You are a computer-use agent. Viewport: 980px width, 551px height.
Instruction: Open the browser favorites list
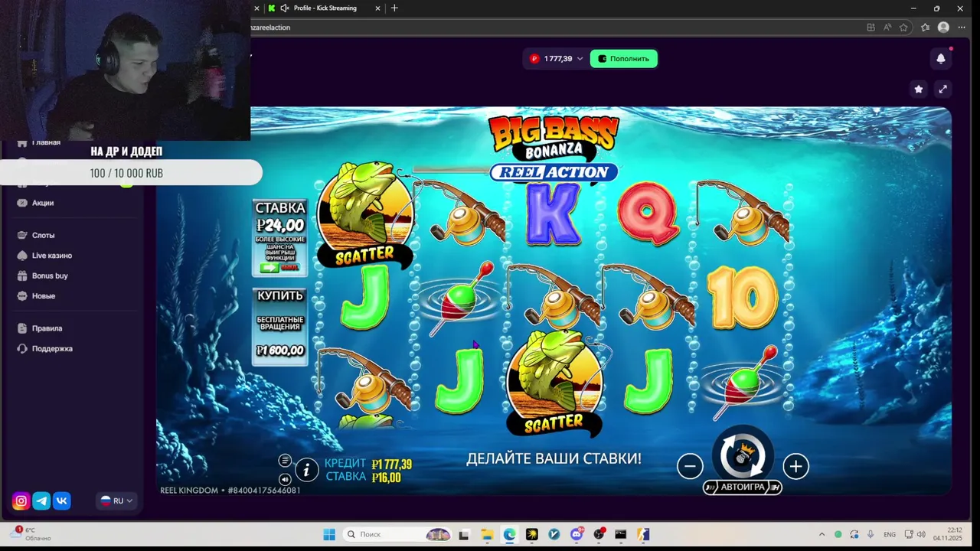coord(925,28)
